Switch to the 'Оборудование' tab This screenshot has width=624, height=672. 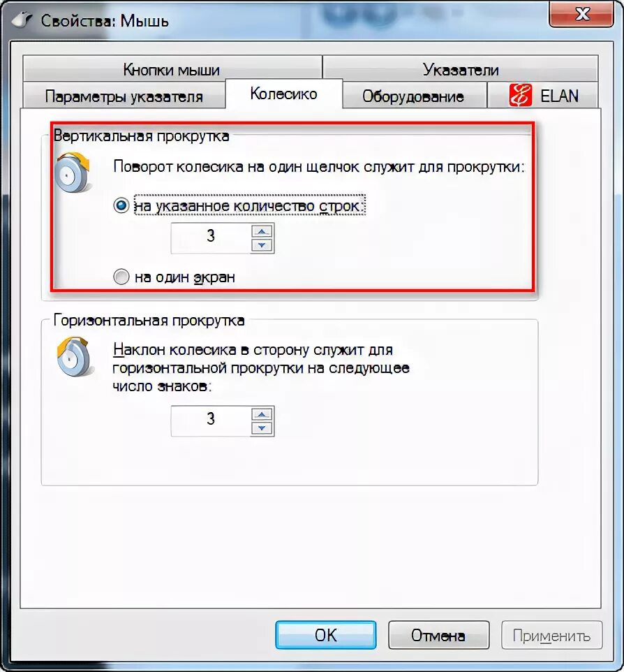coord(413,96)
